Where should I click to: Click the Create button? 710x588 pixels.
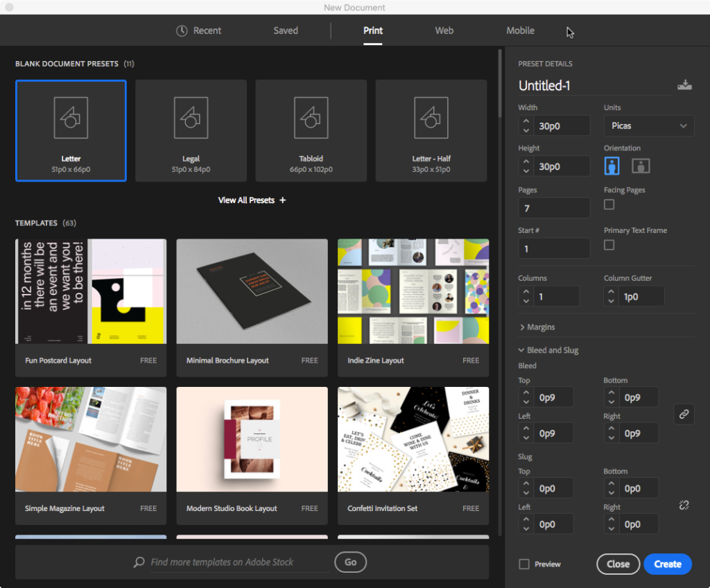[x=667, y=564]
